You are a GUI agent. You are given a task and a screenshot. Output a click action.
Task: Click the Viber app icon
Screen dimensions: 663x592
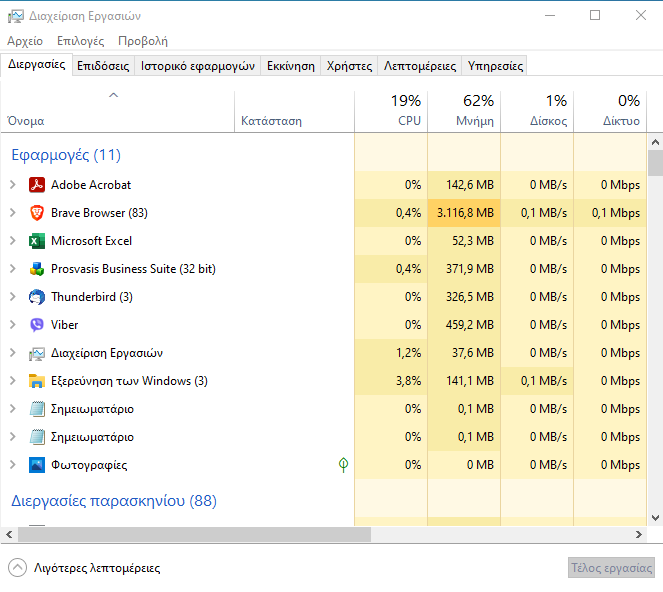coord(37,325)
